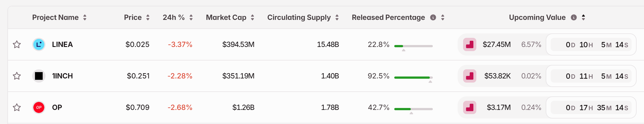
Task: Click OP pink unlock allocation icon
Action: (x=470, y=107)
